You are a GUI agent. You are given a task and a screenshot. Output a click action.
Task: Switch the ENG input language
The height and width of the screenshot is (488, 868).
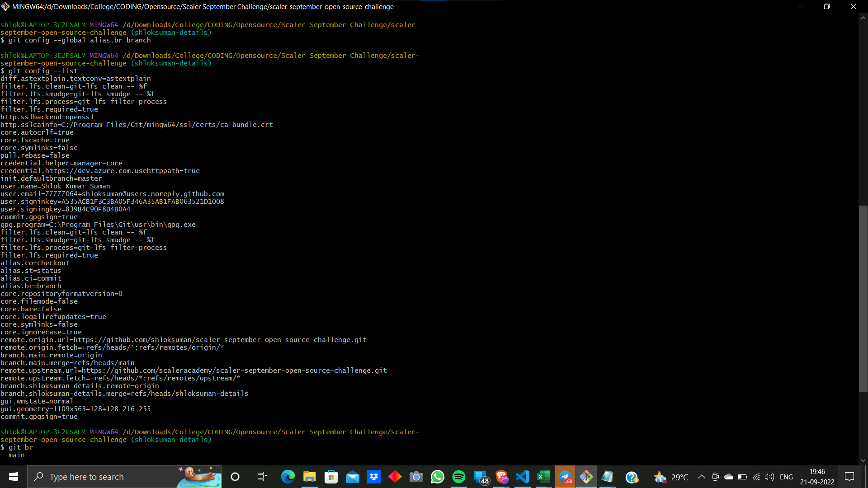coord(787,477)
